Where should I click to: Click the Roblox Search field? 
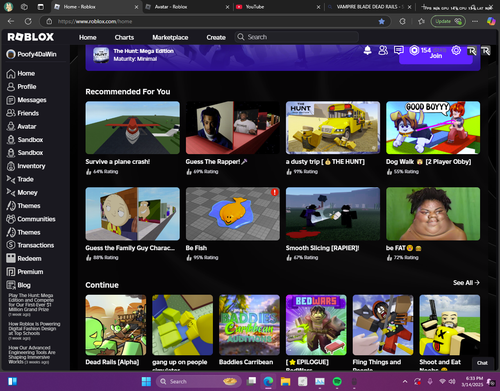pos(297,37)
